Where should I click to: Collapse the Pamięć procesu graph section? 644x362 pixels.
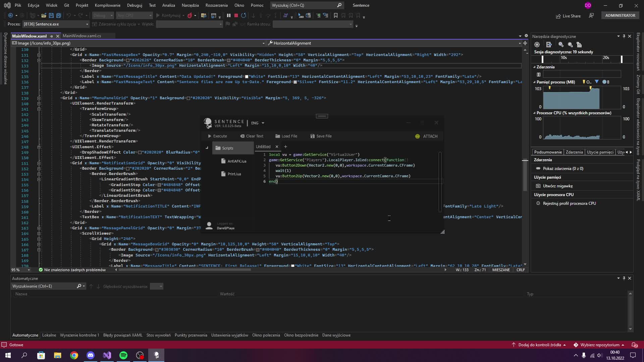coord(535,82)
